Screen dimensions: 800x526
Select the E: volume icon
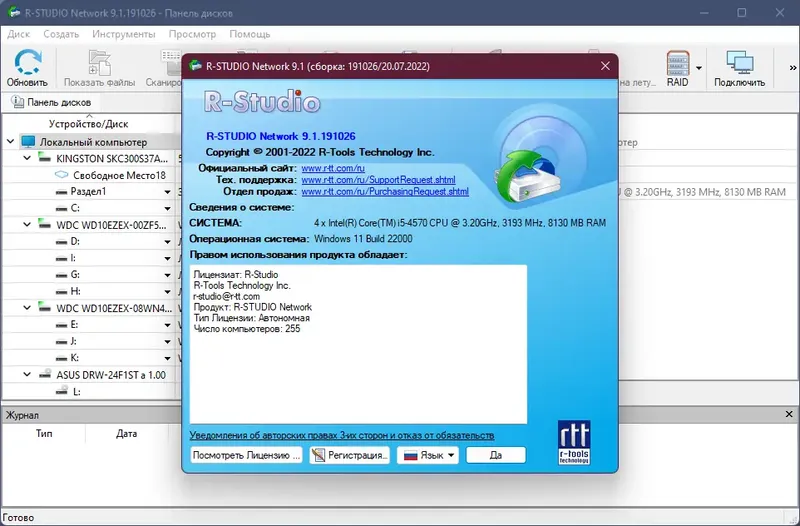tap(62, 325)
